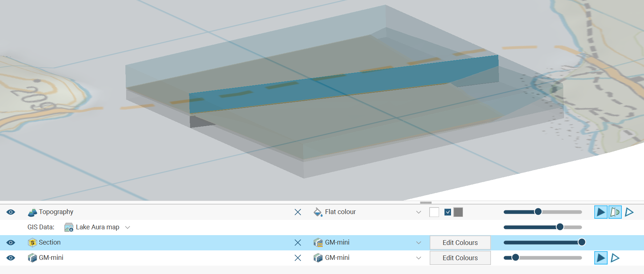Remove the GM-mini object via its X
Image resolution: width=644 pixels, height=274 pixels.
(298, 258)
